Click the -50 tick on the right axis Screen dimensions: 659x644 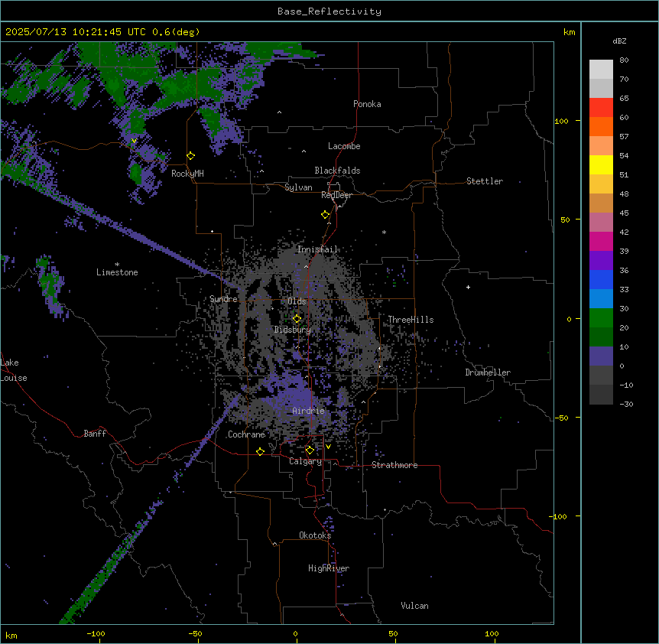click(561, 418)
